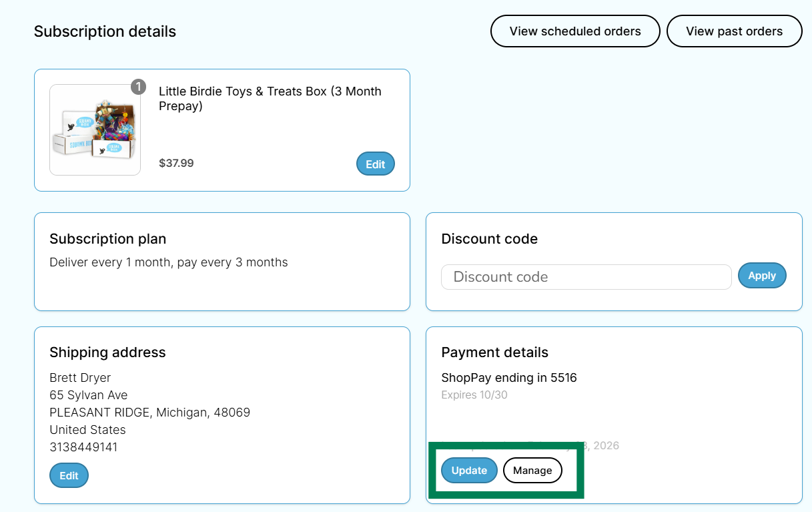Select the delivery frequency text under Subscription plan

168,262
